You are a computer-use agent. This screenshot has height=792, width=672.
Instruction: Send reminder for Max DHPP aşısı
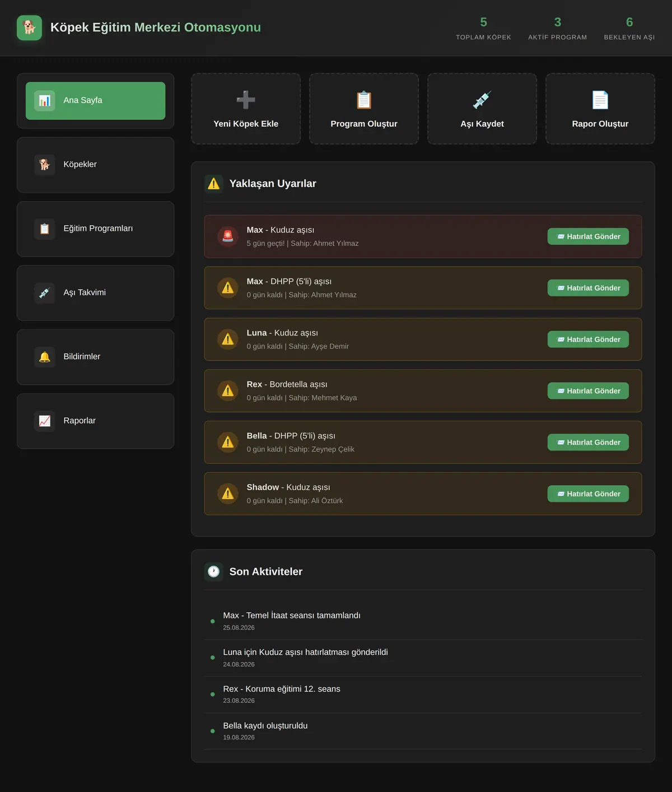click(x=588, y=288)
